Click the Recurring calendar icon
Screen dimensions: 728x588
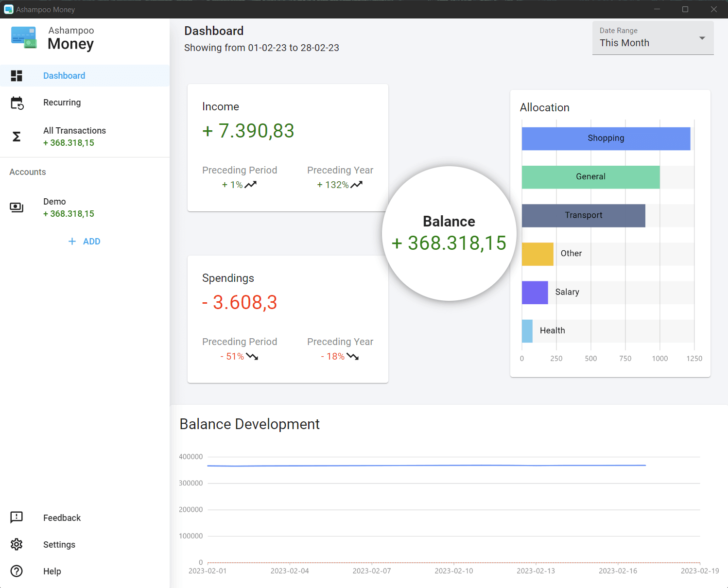[17, 103]
